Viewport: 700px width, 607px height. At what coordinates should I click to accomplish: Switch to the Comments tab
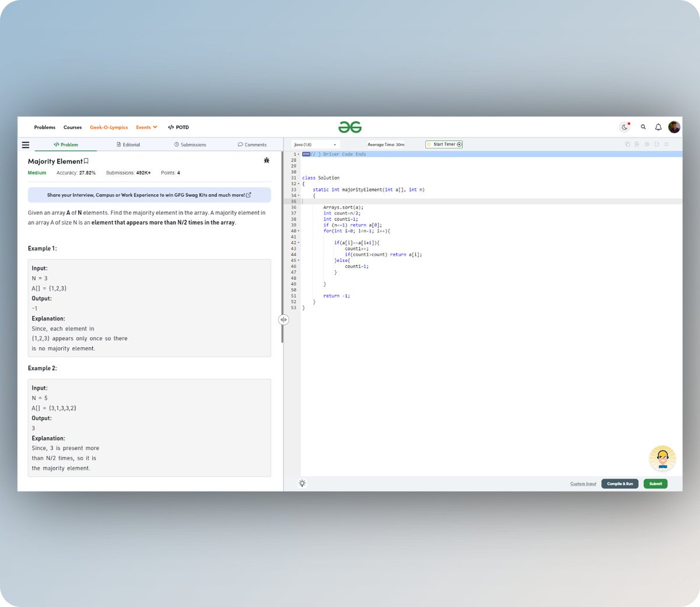click(252, 145)
